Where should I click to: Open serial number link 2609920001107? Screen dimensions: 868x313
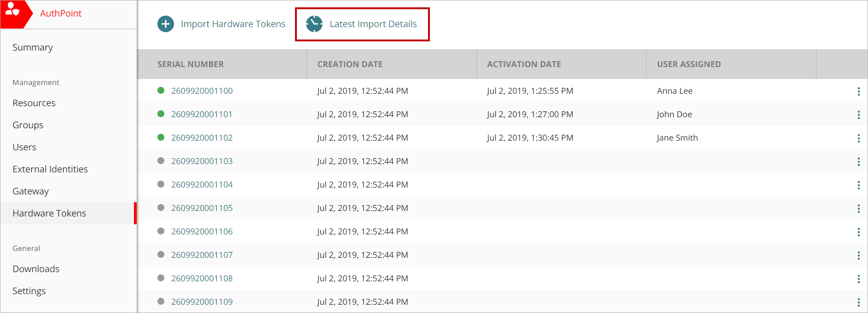tap(202, 255)
